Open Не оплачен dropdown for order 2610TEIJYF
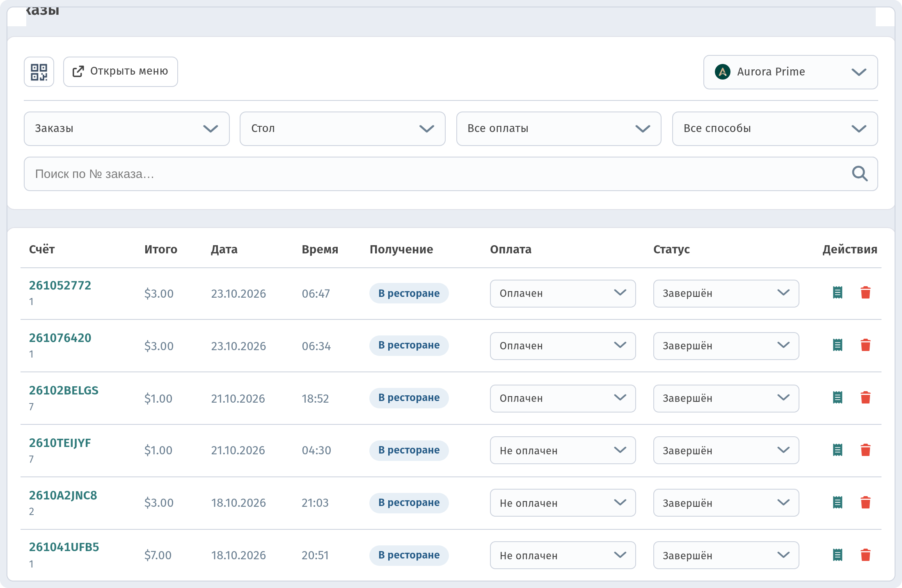 click(x=563, y=450)
